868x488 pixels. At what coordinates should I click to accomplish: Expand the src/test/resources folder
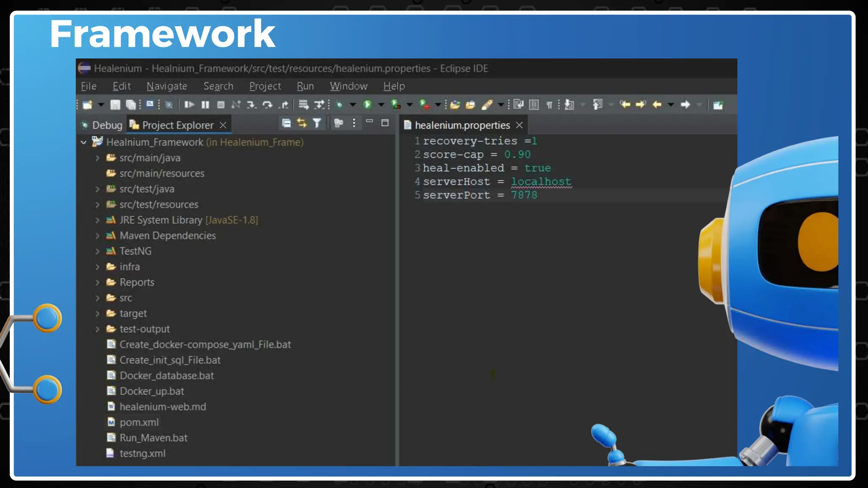pos(97,205)
